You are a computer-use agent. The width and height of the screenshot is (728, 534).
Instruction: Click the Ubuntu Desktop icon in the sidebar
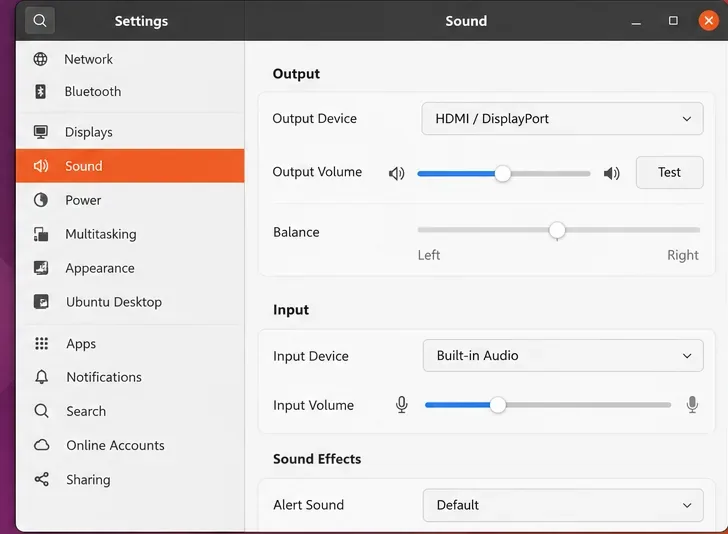pyautogui.click(x=41, y=302)
